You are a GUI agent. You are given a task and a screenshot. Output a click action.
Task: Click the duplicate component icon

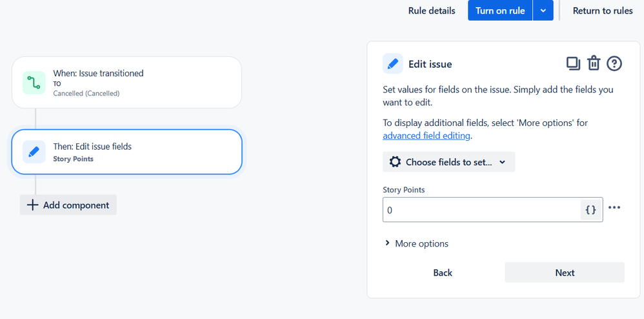coord(573,63)
